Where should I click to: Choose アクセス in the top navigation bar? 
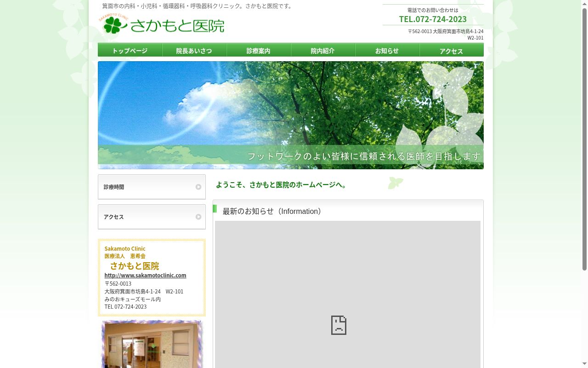point(452,50)
